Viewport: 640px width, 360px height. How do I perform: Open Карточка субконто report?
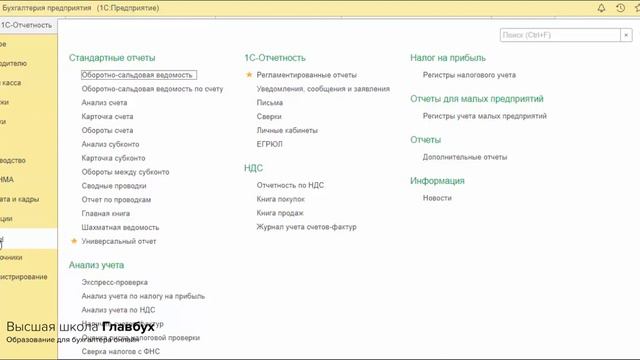113,158
